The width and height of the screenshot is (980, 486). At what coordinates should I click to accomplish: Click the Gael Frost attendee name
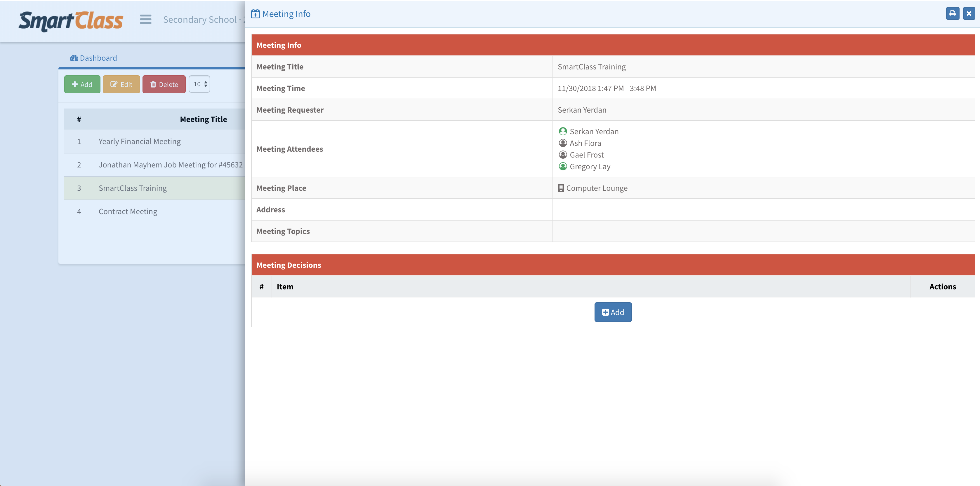pyautogui.click(x=587, y=155)
